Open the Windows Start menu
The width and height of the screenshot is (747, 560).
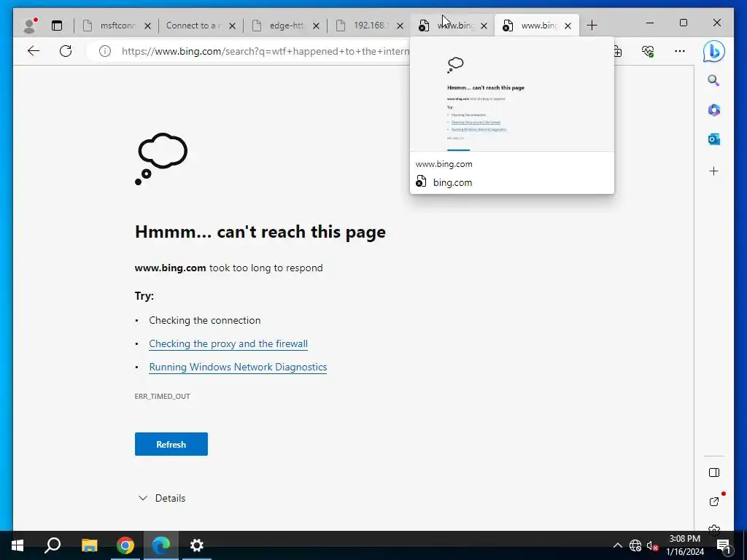pos(18,545)
